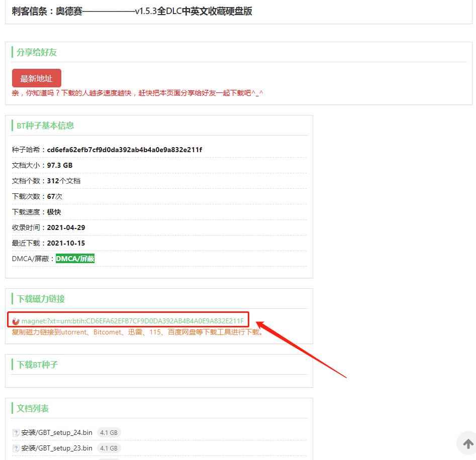Click the red sharing tip text beginning 亲，你知道吗
Image resolution: width=476 pixels, height=460 pixels.
click(138, 93)
